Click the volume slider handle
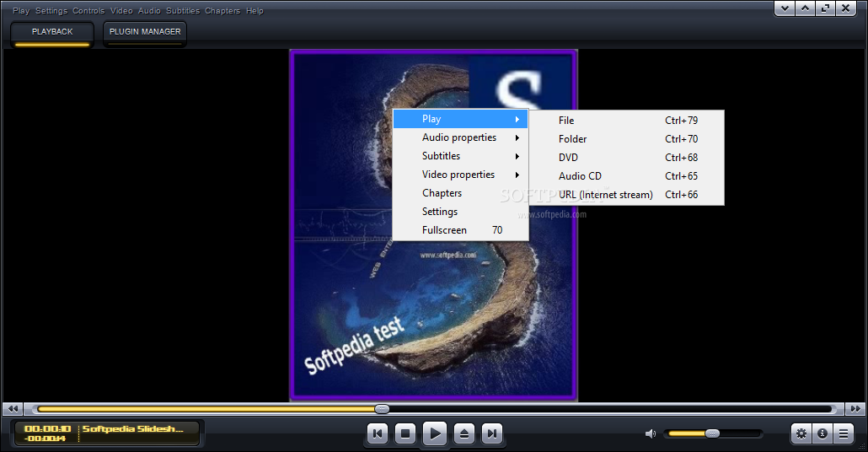The width and height of the screenshot is (868, 452). (712, 433)
